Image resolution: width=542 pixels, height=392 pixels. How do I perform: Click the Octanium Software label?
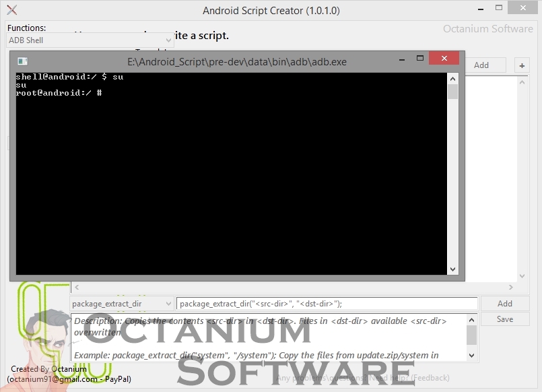(487, 29)
